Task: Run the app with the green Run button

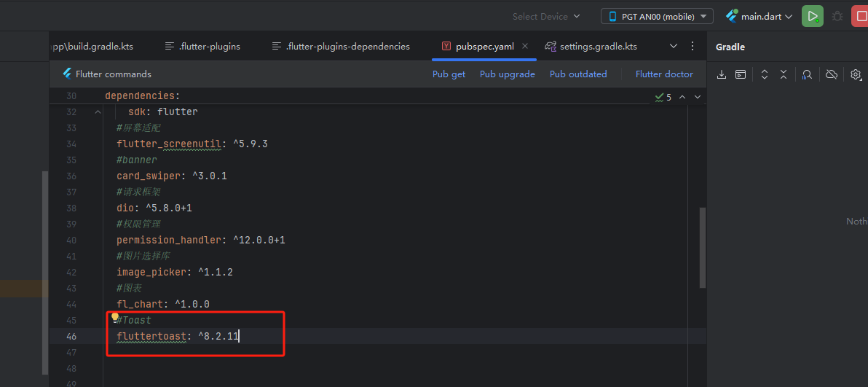Action: tap(812, 16)
